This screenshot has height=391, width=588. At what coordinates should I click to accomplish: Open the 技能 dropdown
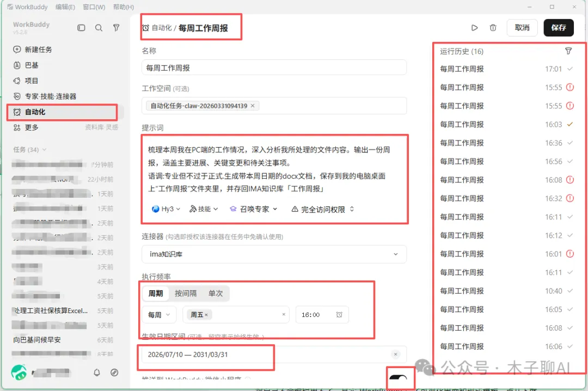pos(204,209)
